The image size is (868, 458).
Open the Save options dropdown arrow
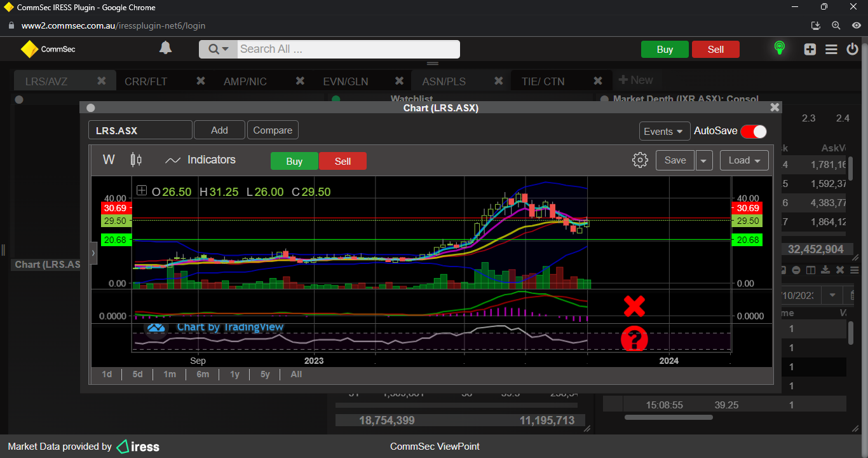point(703,160)
